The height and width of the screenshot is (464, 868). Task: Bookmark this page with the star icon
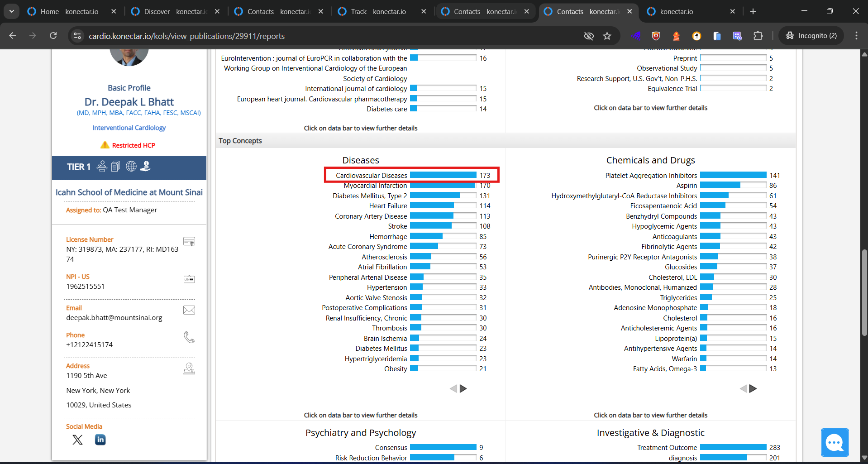point(607,36)
